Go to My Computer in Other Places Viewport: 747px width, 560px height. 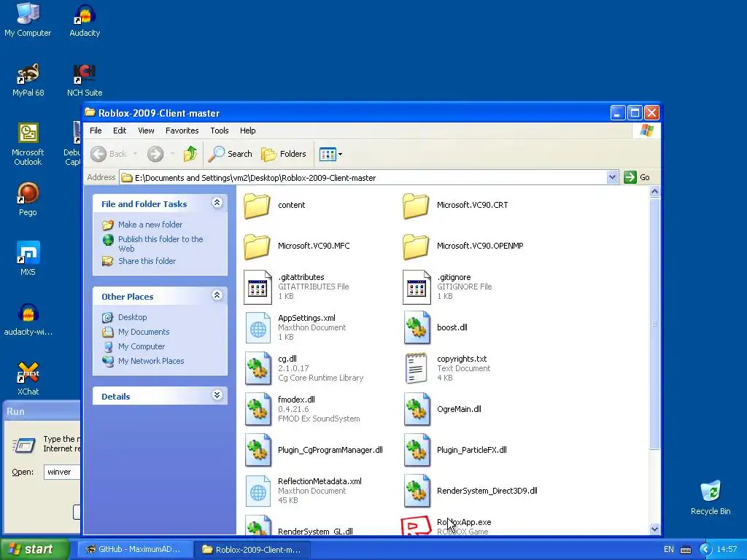(142, 346)
